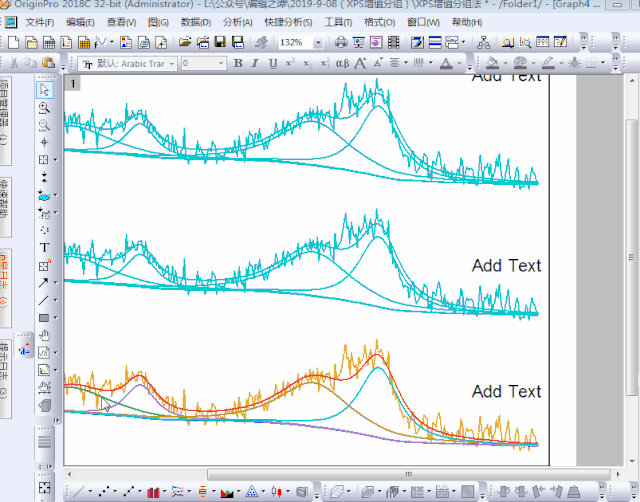Toggle Underline text formatting
The image size is (640, 502).
coord(273,63)
